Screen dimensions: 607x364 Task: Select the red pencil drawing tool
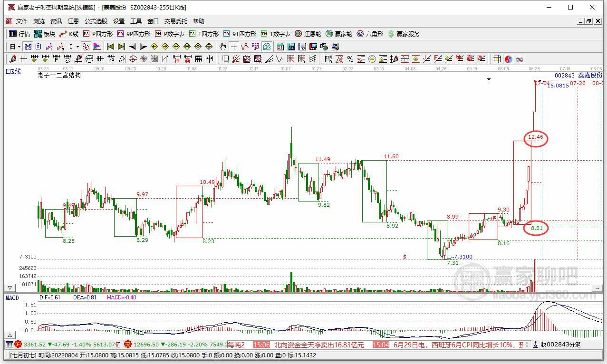(12, 59)
